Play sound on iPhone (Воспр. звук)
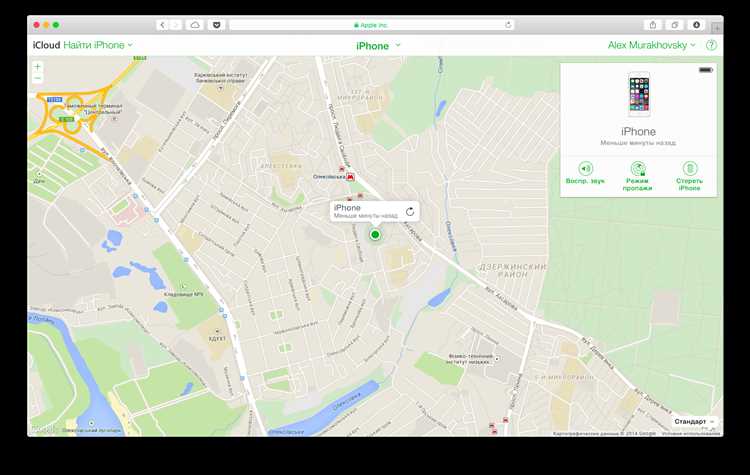The height and width of the screenshot is (475, 750). point(585,173)
